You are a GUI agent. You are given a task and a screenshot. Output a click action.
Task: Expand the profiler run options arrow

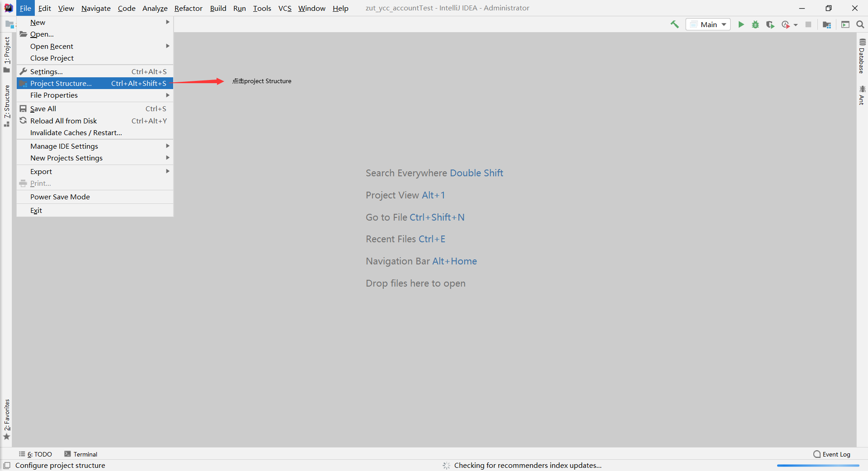point(796,25)
